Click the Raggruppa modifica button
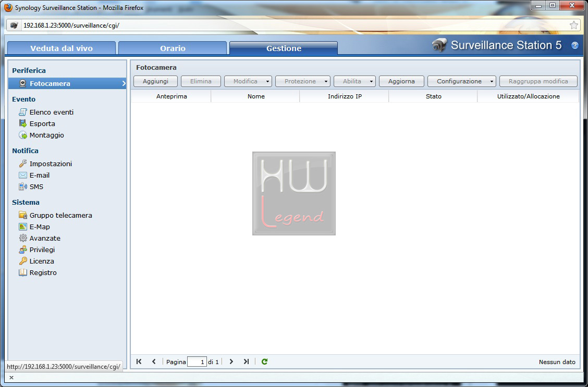This screenshot has height=387, width=588. (538, 81)
